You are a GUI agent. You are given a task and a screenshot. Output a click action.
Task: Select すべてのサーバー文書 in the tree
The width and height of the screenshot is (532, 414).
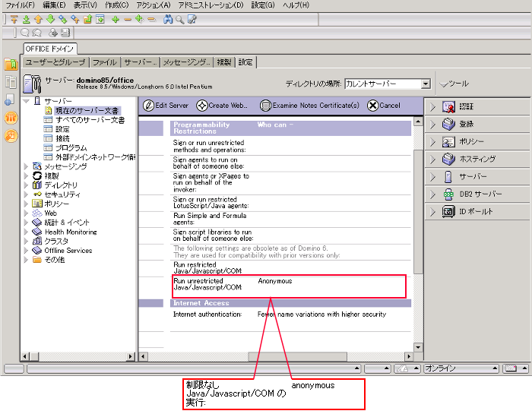[x=90, y=120]
